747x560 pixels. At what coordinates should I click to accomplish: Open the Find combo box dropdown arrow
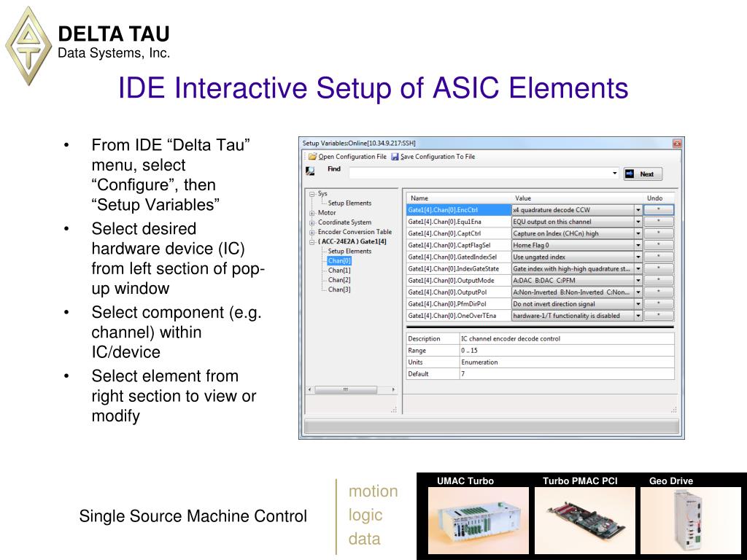615,174
